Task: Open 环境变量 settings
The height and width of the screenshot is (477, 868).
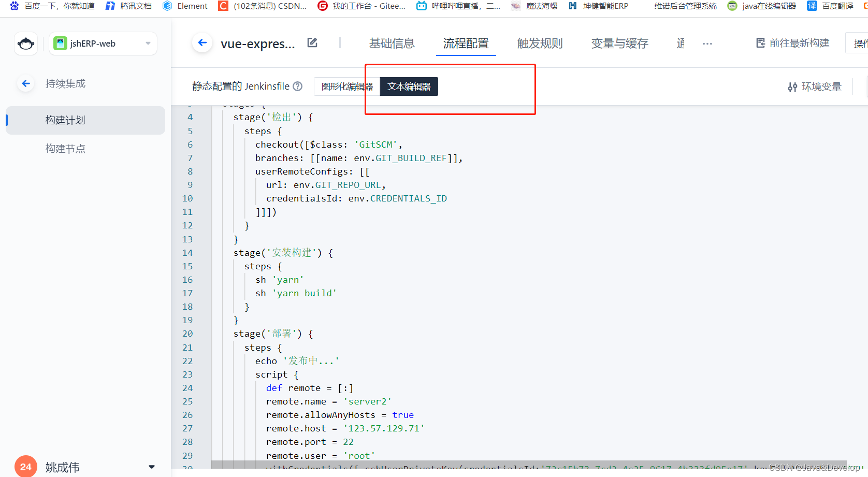Action: 815,87
